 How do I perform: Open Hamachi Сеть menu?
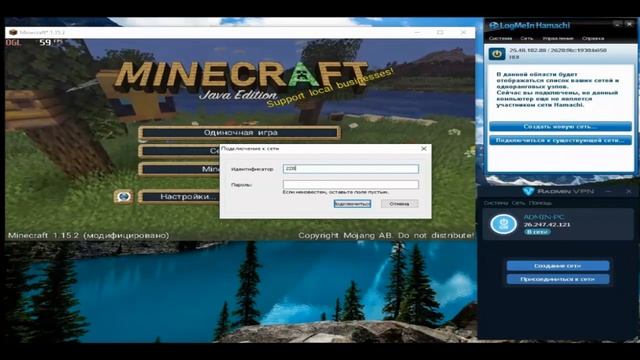527,38
